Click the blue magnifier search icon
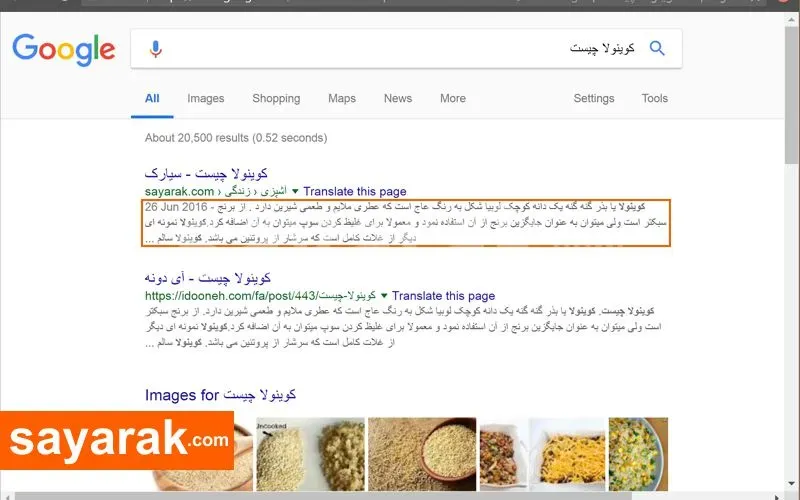800x500 pixels. 657,48
